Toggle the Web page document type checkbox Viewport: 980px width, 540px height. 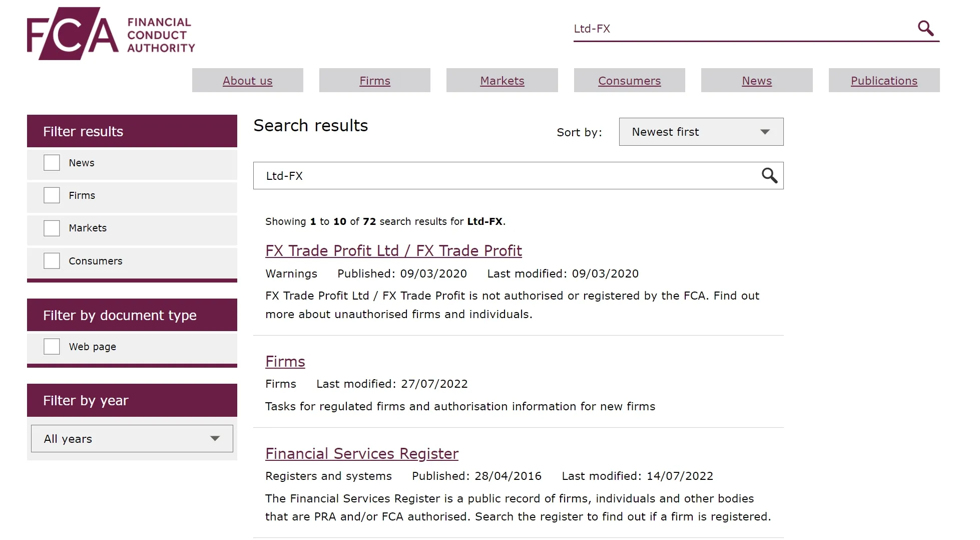pos(52,346)
